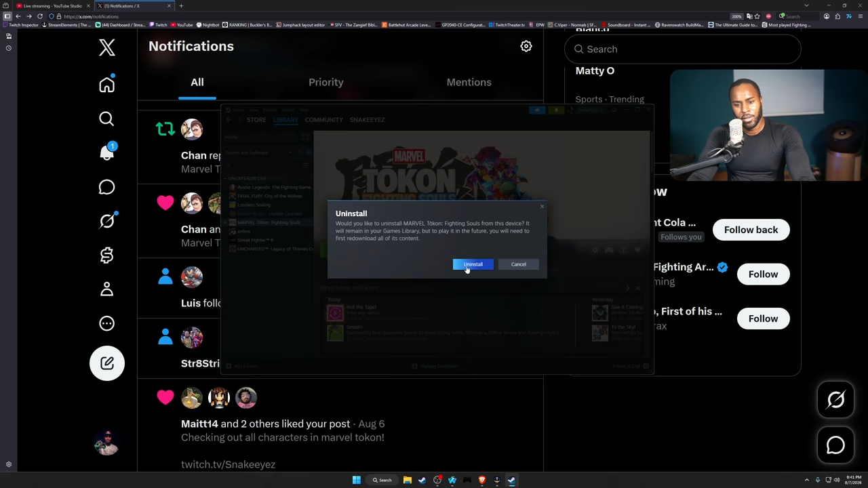This screenshot has width=868, height=488.
Task: Open the More circle icon in sidebar
Action: (x=106, y=323)
